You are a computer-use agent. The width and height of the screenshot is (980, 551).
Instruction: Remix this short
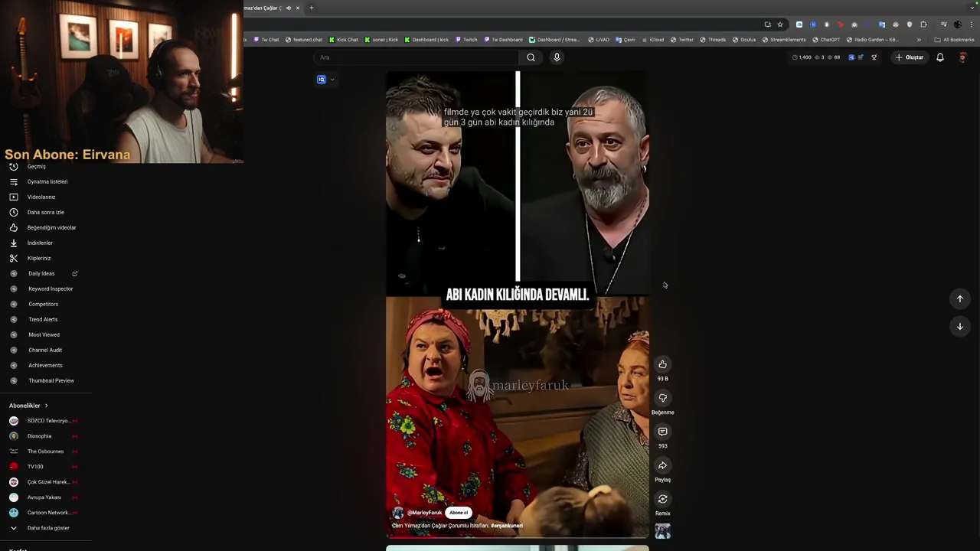coord(663,499)
